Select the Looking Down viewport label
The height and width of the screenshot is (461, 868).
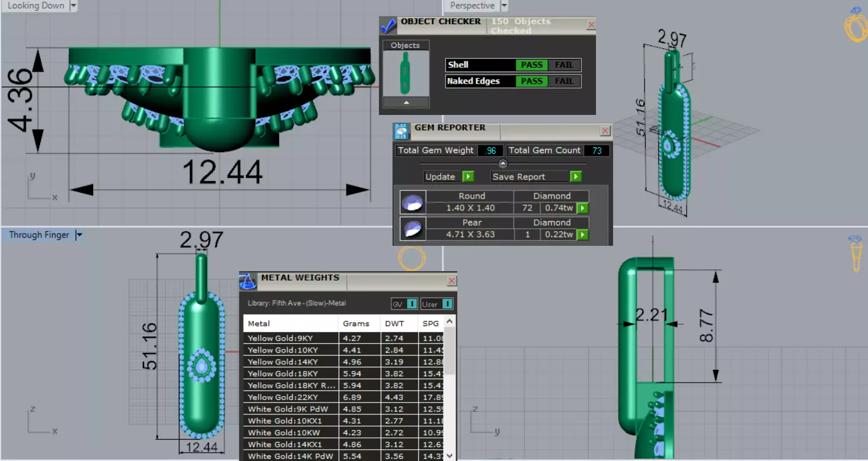(35, 5)
